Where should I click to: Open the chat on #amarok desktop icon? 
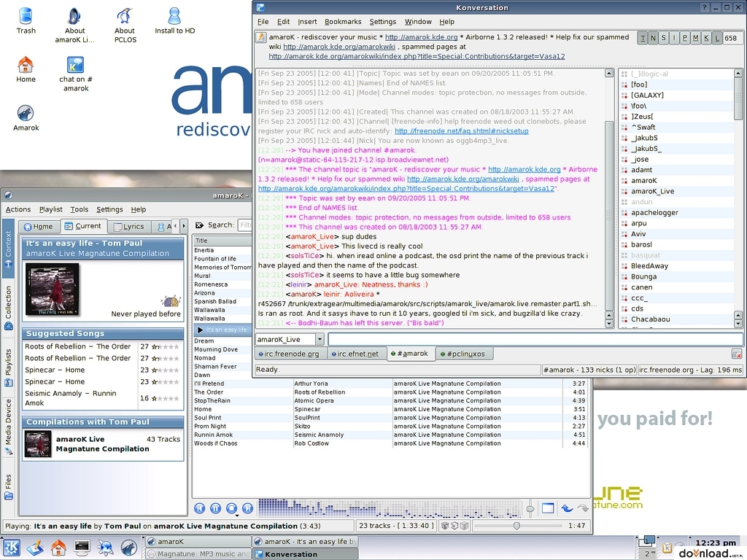click(x=76, y=74)
